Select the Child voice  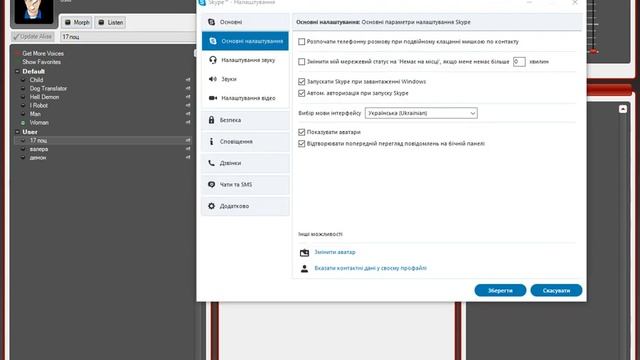(x=36, y=80)
